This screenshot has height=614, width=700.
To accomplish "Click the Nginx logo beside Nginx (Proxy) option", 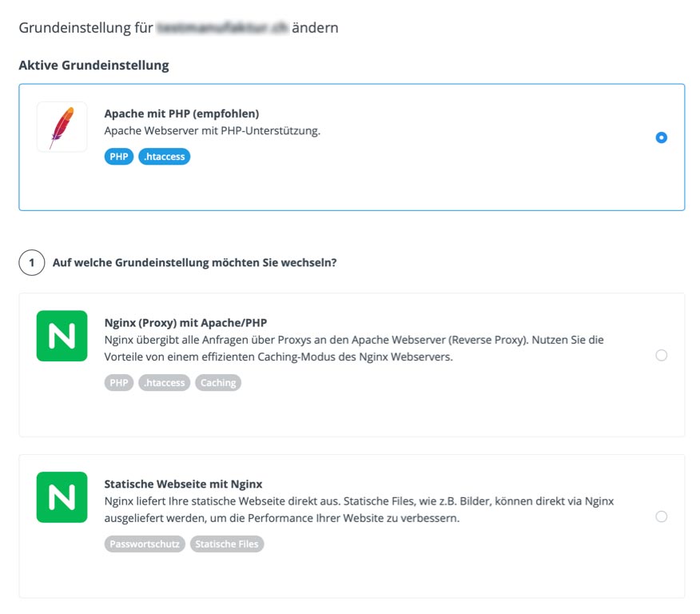I will (62, 336).
